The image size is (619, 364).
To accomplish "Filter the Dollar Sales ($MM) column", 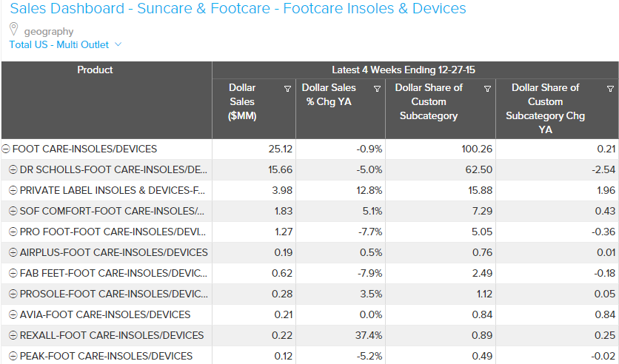I will pyautogui.click(x=287, y=89).
